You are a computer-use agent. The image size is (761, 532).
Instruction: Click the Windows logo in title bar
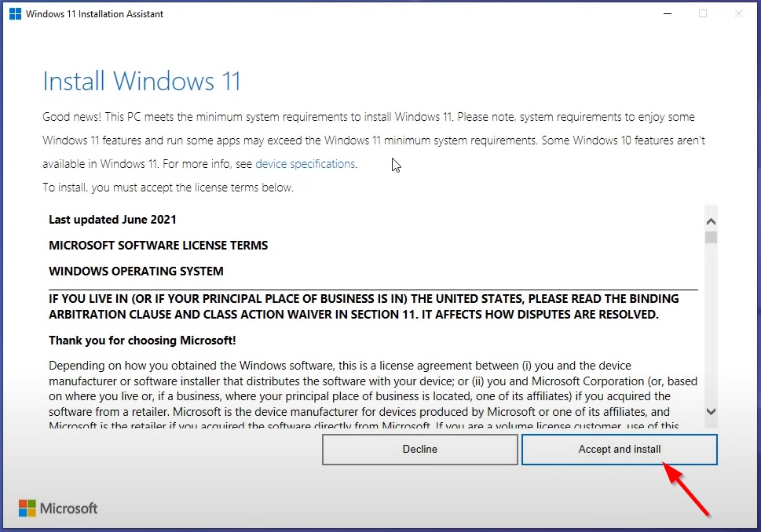click(x=15, y=13)
